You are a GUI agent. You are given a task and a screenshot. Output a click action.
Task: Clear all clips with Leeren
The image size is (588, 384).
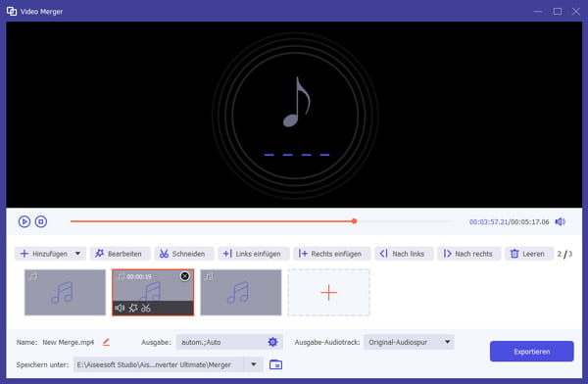click(x=529, y=254)
